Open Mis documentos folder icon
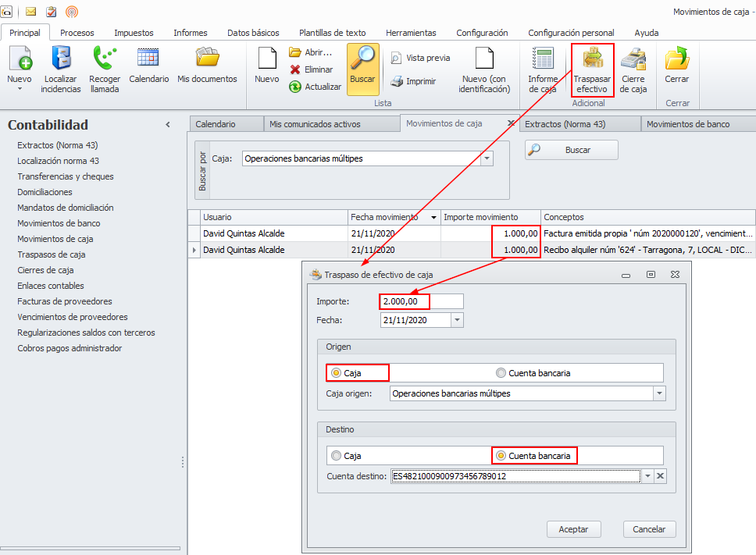The image size is (756, 555). [x=207, y=64]
